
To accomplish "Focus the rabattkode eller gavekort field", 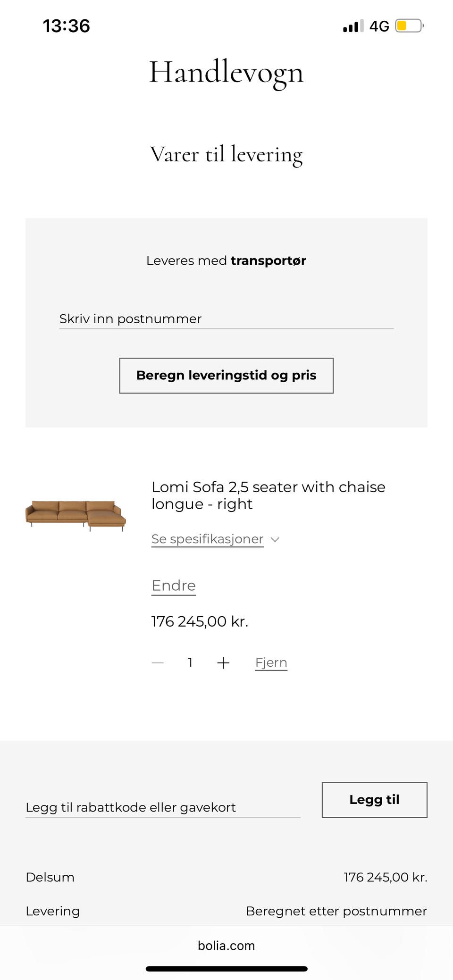I will tap(163, 807).
